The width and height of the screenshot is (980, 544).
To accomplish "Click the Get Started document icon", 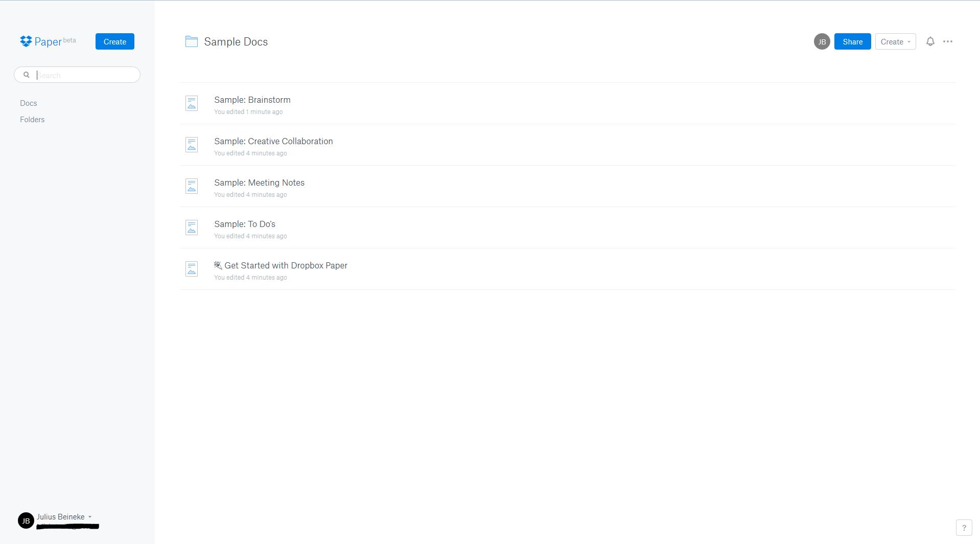I will (192, 269).
